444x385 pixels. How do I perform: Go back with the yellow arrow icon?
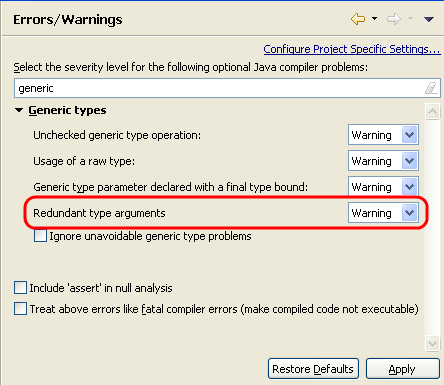click(358, 19)
